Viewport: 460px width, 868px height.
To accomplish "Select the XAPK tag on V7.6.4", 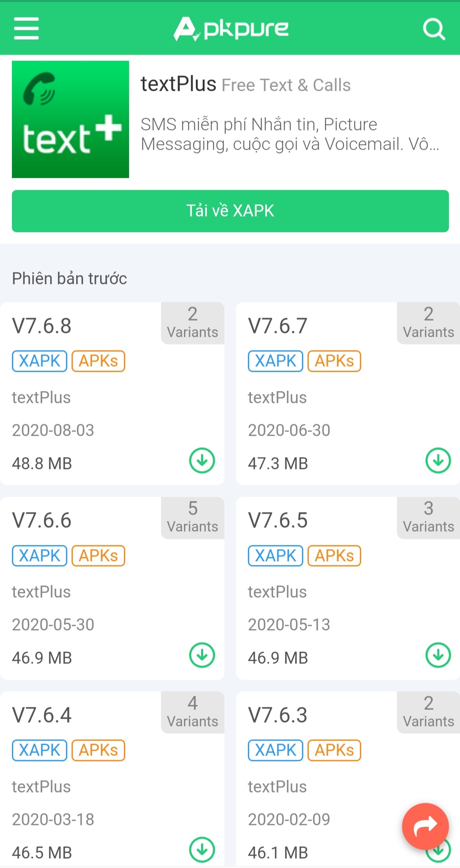I will pos(40,750).
